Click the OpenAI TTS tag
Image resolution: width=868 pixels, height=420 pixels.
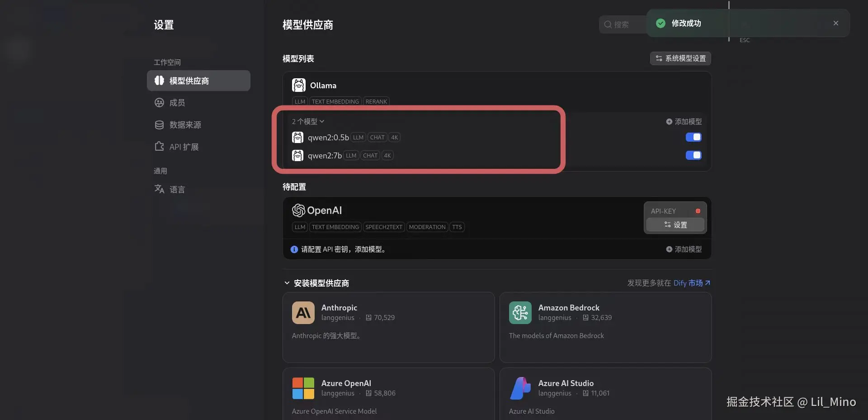(x=457, y=227)
